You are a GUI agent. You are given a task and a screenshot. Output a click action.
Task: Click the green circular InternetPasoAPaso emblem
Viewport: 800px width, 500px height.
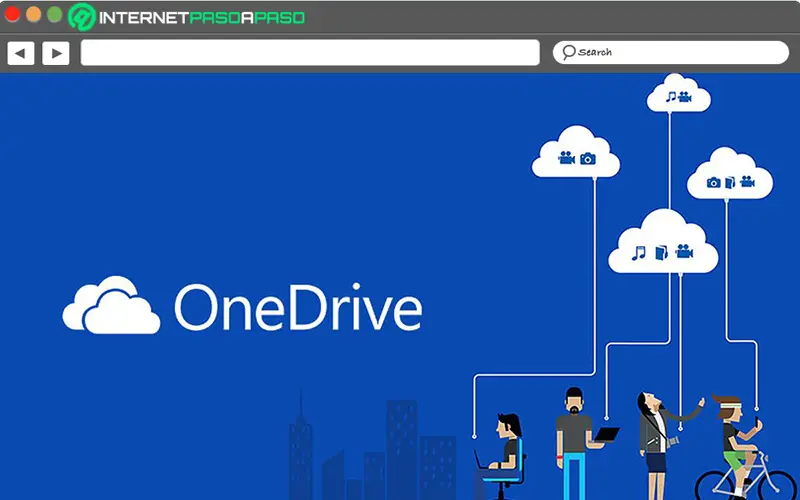[82, 17]
